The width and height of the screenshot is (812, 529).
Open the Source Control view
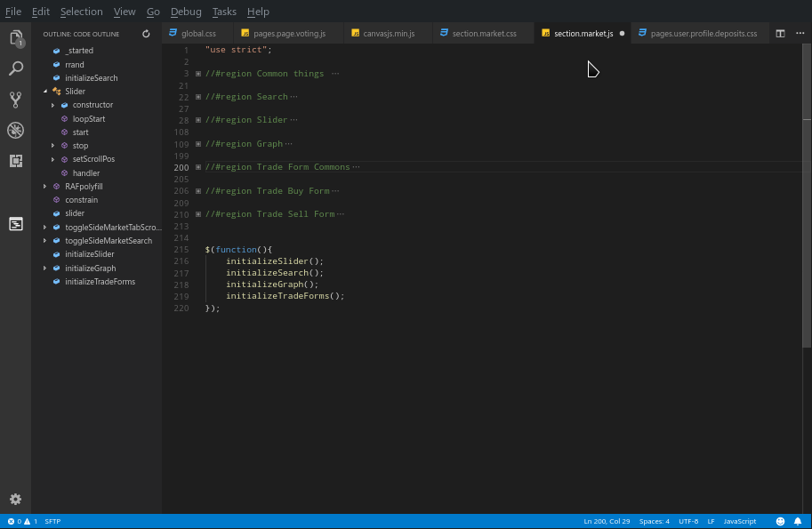pyautogui.click(x=15, y=99)
